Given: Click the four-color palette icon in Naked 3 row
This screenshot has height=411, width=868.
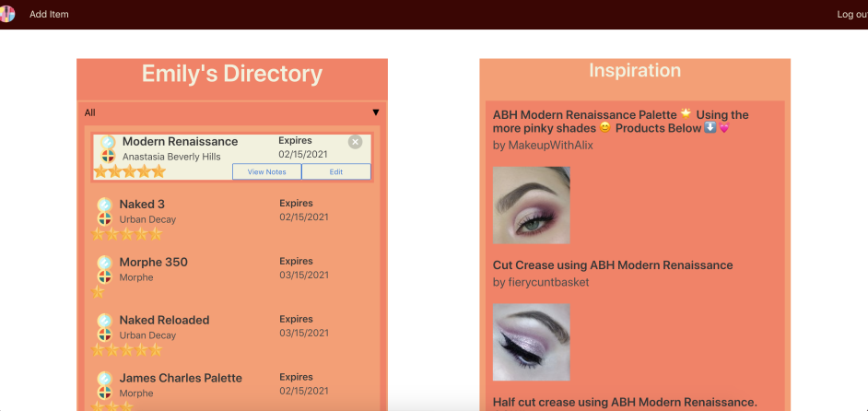Looking at the screenshot, I should point(105,218).
